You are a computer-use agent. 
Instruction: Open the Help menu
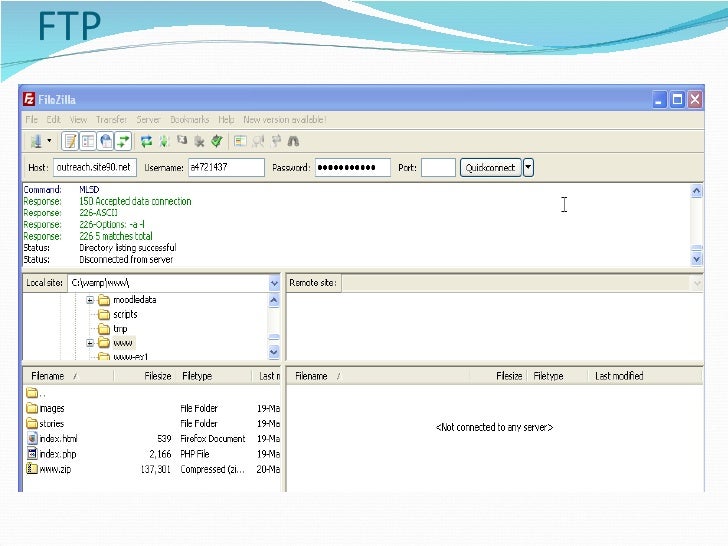tap(226, 120)
